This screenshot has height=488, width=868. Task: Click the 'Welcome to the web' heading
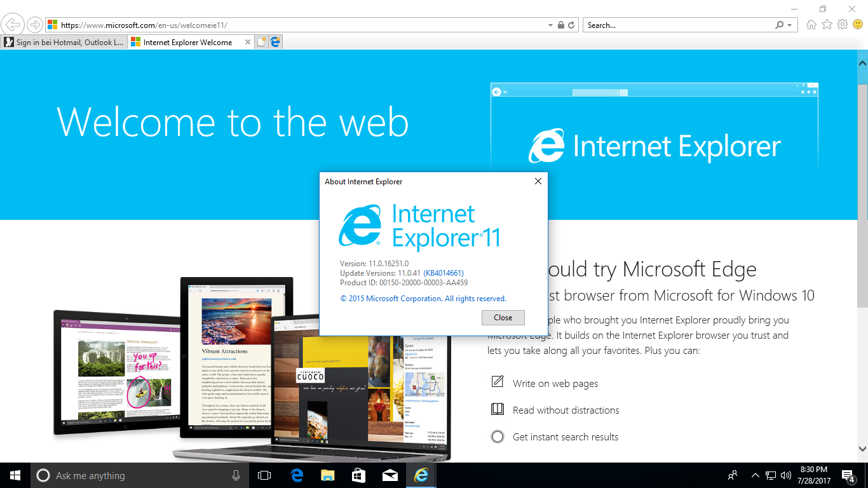click(x=233, y=121)
